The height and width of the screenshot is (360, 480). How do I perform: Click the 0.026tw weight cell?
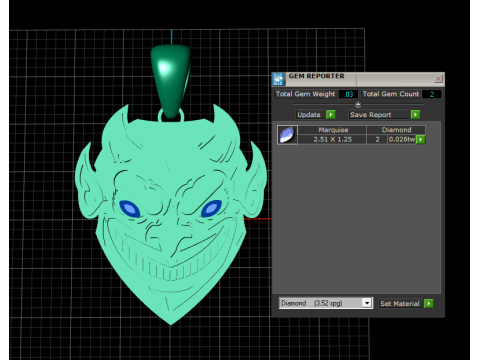(x=402, y=139)
